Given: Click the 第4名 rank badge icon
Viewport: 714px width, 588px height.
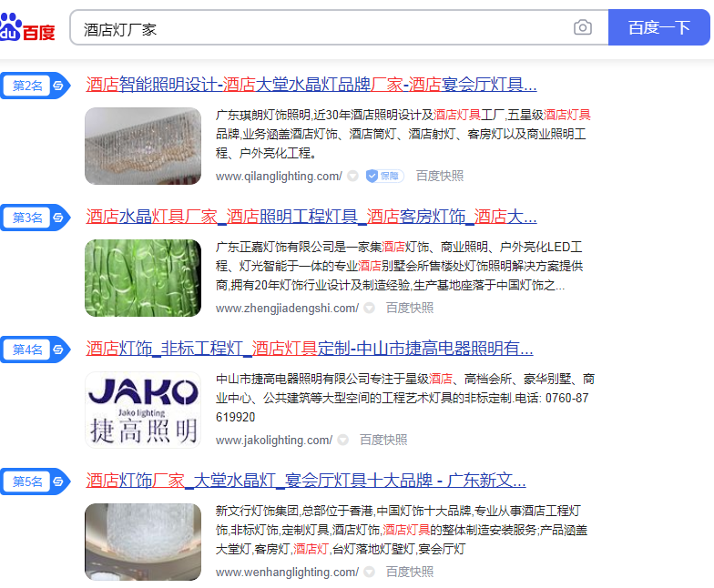Looking at the screenshot, I should pyautogui.click(x=36, y=350).
